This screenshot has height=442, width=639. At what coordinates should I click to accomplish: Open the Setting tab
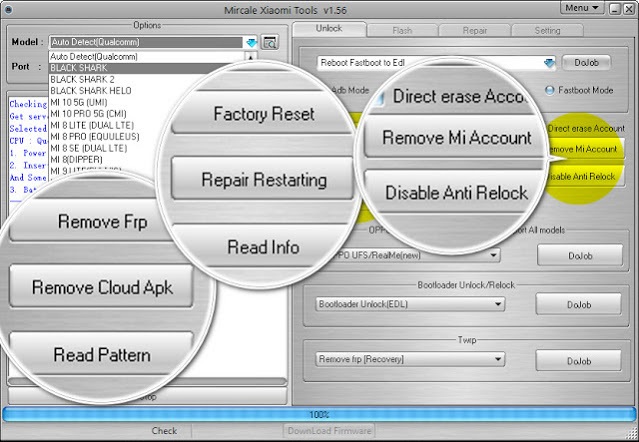click(547, 31)
